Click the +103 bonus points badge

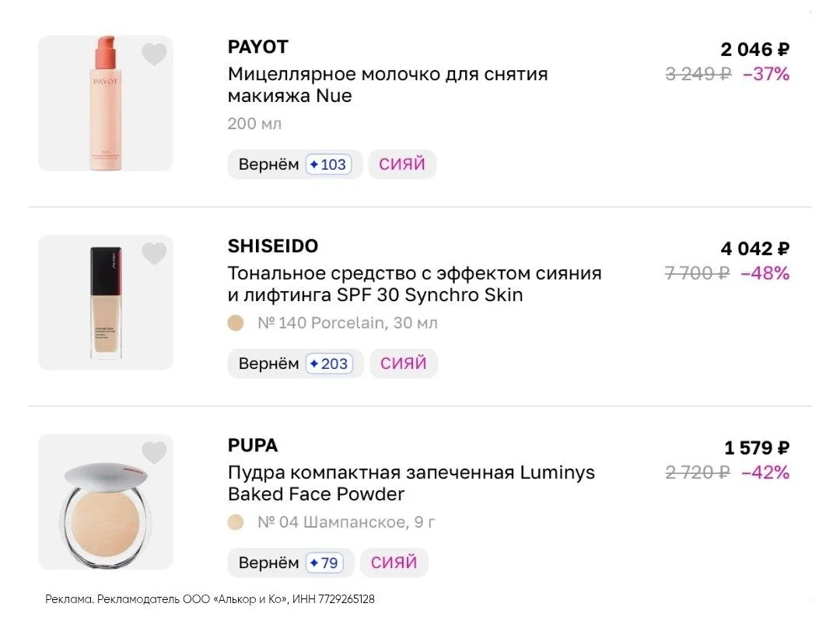click(x=328, y=164)
